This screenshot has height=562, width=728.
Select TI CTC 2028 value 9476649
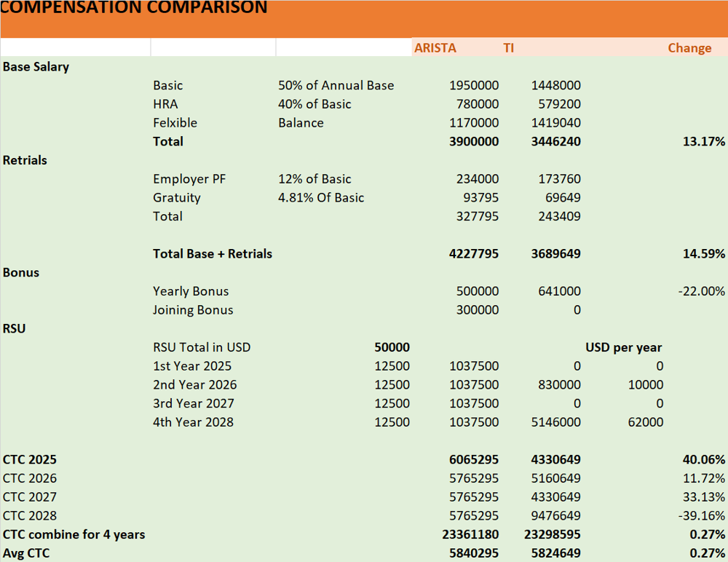(x=555, y=516)
